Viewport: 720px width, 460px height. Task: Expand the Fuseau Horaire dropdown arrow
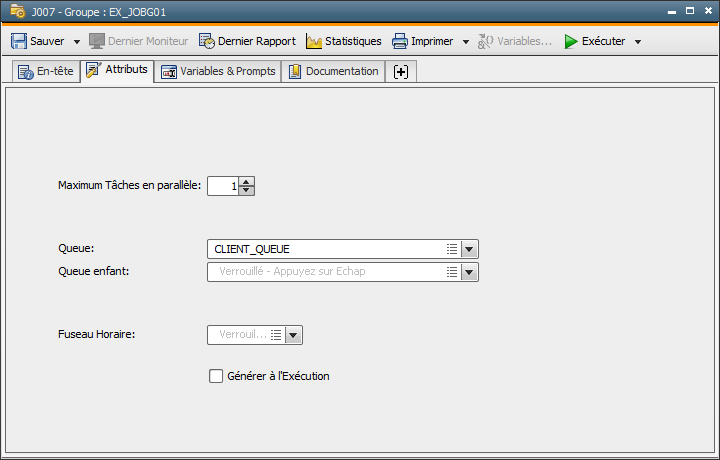(x=293, y=335)
